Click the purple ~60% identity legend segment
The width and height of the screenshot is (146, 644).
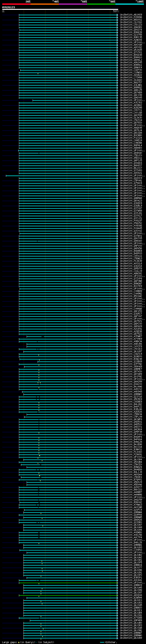click(x=73, y=4)
